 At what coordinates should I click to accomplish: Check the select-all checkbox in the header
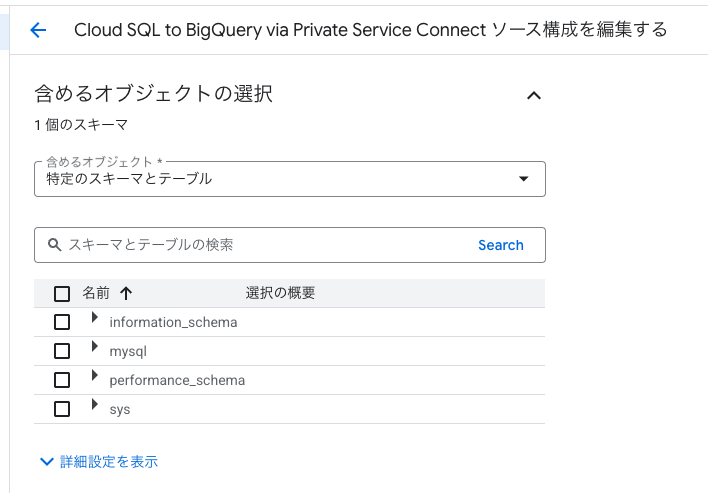point(62,294)
